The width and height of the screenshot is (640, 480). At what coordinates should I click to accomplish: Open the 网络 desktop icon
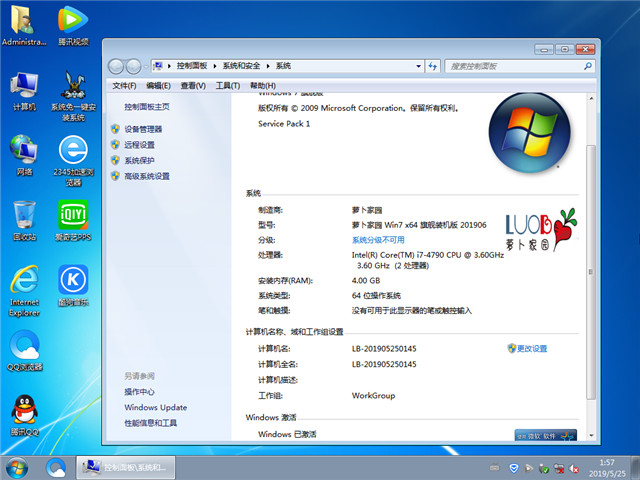coord(24,155)
